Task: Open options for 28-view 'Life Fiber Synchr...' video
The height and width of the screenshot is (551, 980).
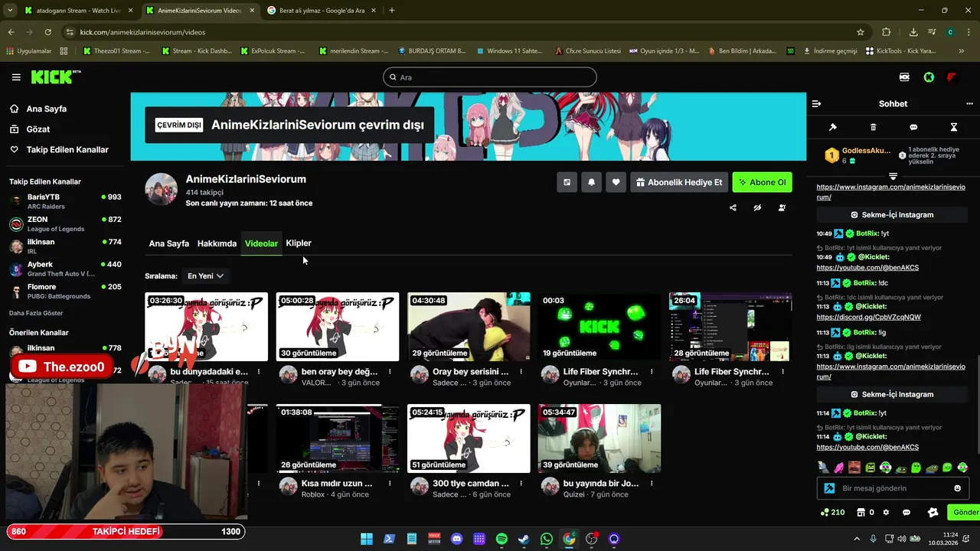Action: 782,372
